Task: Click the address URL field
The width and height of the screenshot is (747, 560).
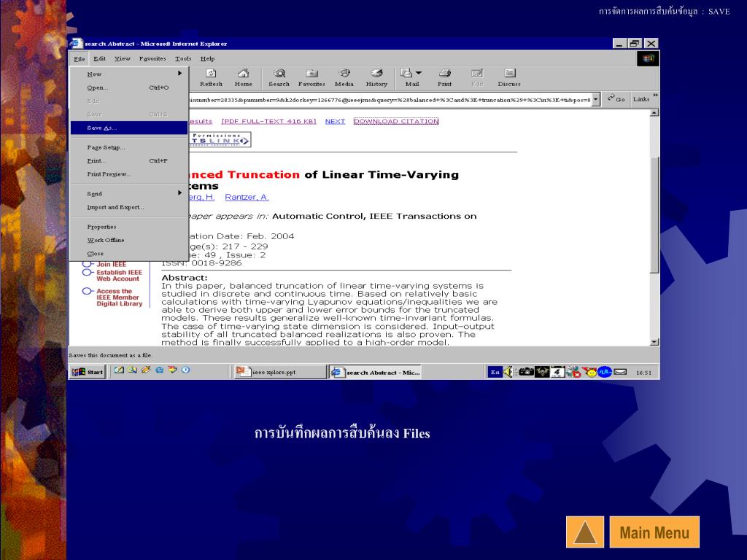Action: (x=390, y=100)
